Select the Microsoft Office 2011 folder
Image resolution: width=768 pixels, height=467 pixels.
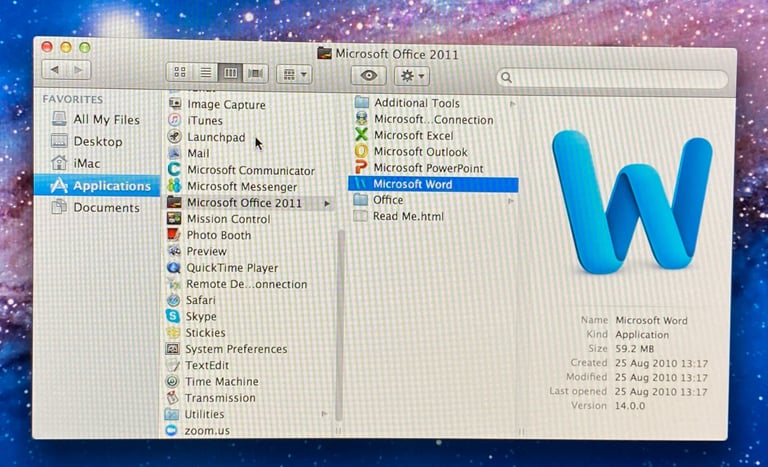(x=248, y=202)
